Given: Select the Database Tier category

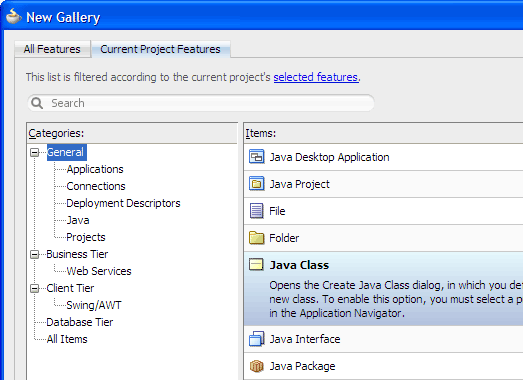Looking at the screenshot, I should tap(80, 322).
